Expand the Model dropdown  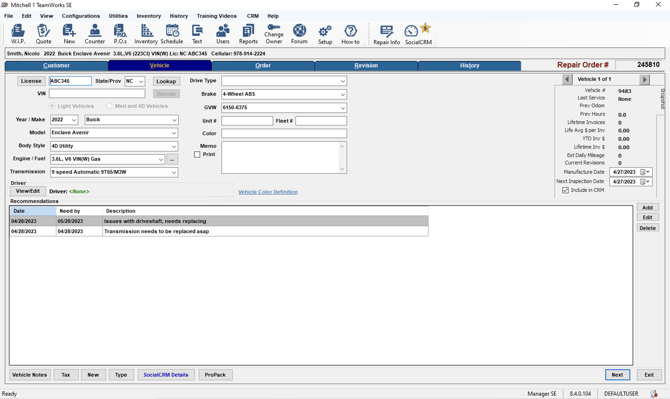pos(174,133)
